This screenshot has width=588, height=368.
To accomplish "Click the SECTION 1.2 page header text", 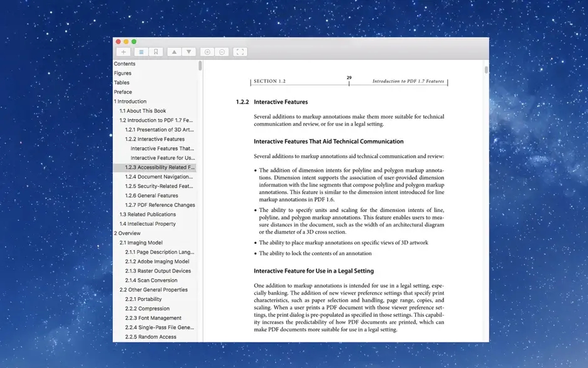I will pyautogui.click(x=270, y=81).
